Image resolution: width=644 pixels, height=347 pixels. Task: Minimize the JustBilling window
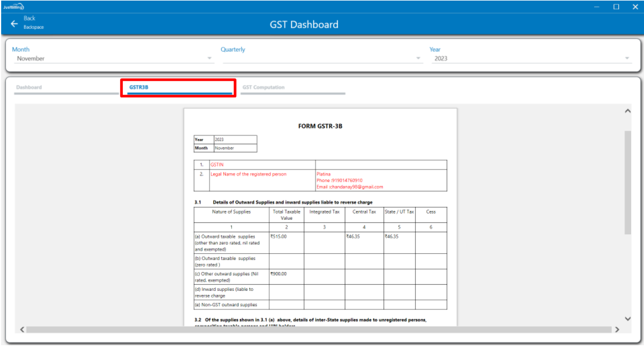(x=597, y=6)
